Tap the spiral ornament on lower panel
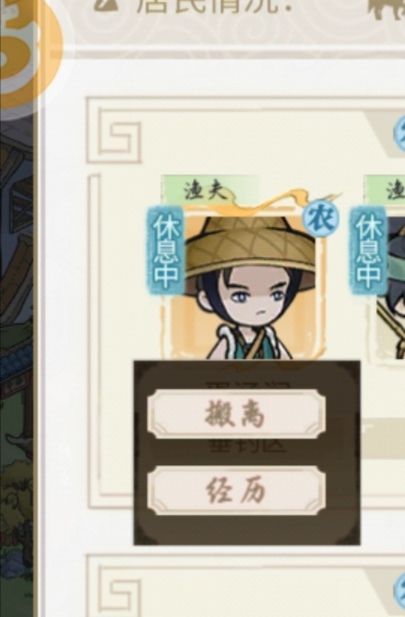Viewport: 405px width, 617px height. tap(120, 593)
